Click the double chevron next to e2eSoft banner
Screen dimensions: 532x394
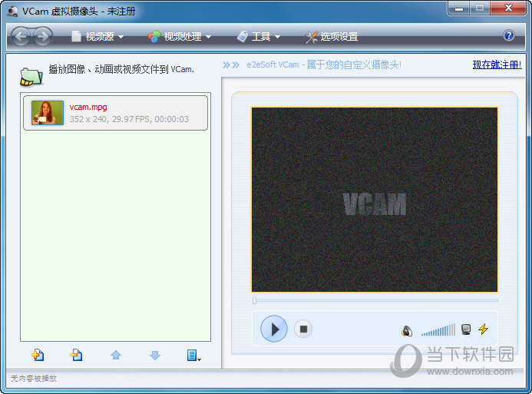pyautogui.click(x=231, y=65)
